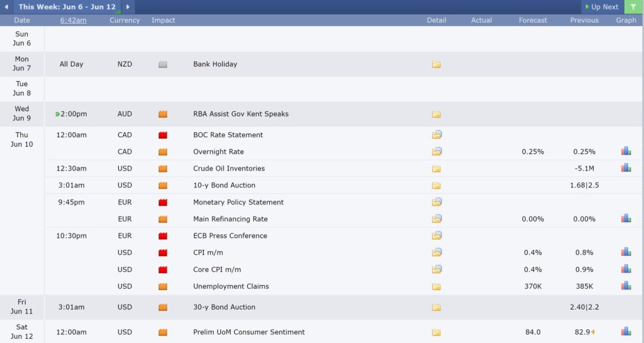Screen dimensions: 644x343
Task: Show graph for Unemployment Claims
Action: (626, 286)
